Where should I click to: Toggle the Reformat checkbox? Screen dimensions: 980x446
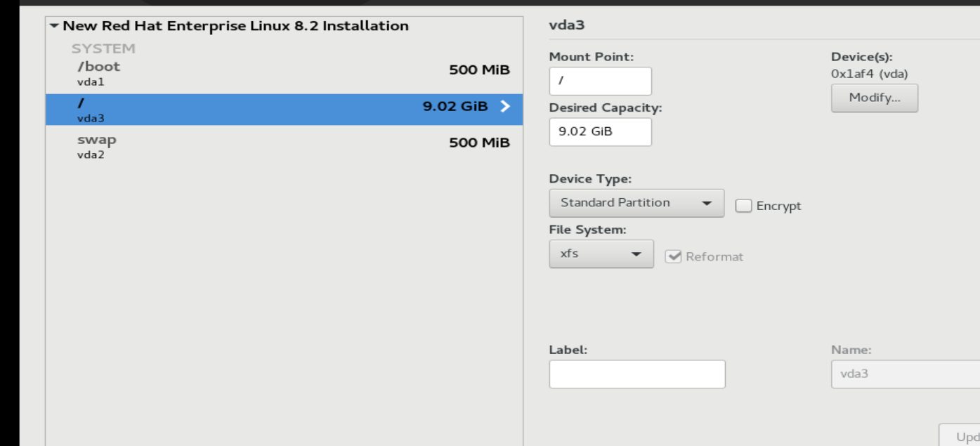(673, 256)
